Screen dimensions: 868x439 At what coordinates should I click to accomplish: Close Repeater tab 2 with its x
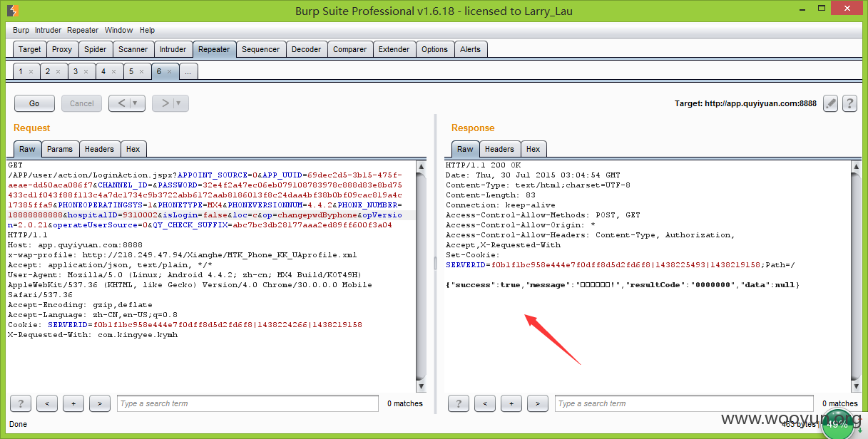(x=58, y=72)
